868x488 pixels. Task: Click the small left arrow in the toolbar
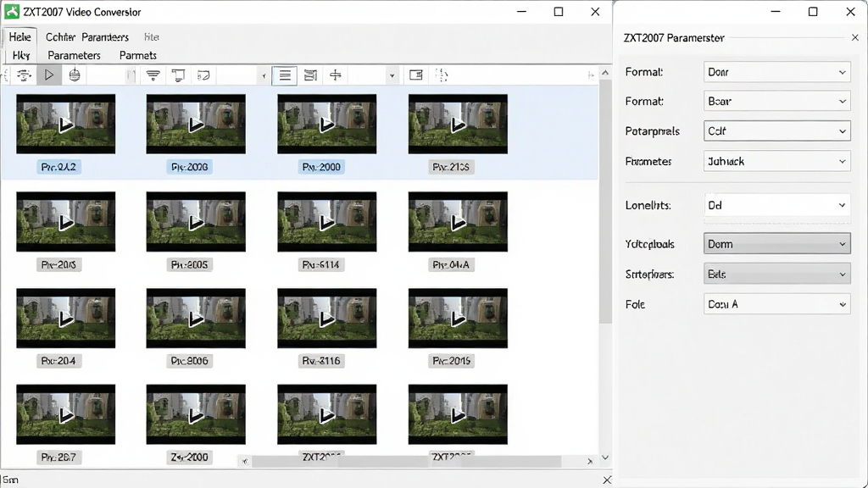(x=264, y=75)
